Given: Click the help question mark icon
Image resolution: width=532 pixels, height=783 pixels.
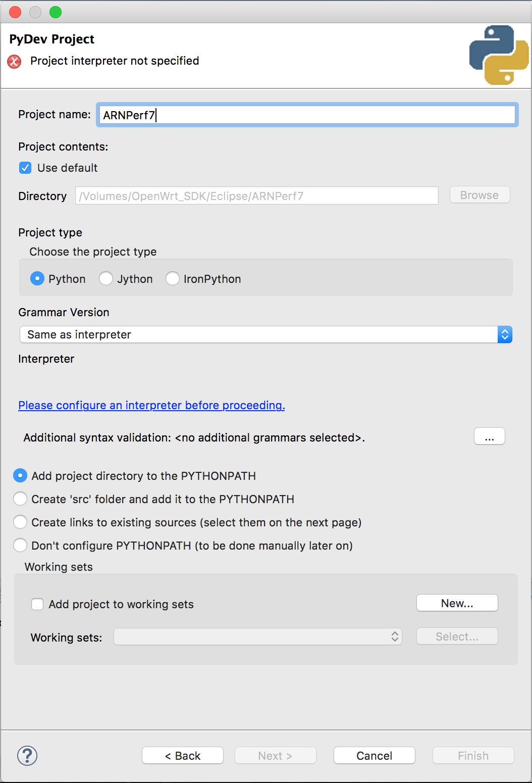Looking at the screenshot, I should tap(27, 756).
